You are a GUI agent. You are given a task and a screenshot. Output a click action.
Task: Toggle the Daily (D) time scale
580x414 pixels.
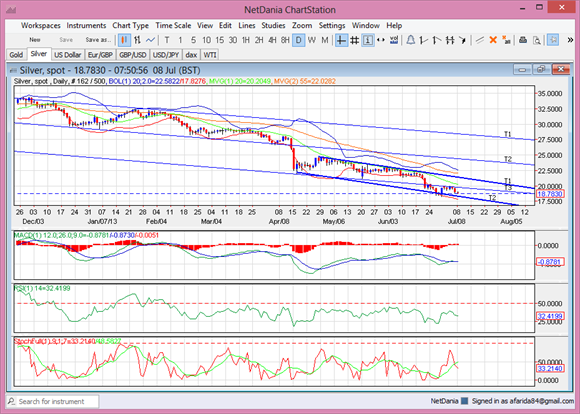click(298, 40)
